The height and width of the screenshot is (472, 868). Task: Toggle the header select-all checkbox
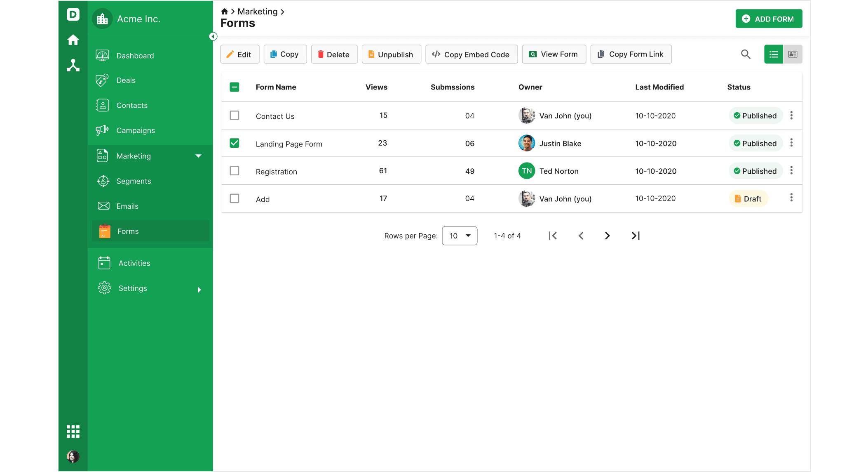pos(235,87)
